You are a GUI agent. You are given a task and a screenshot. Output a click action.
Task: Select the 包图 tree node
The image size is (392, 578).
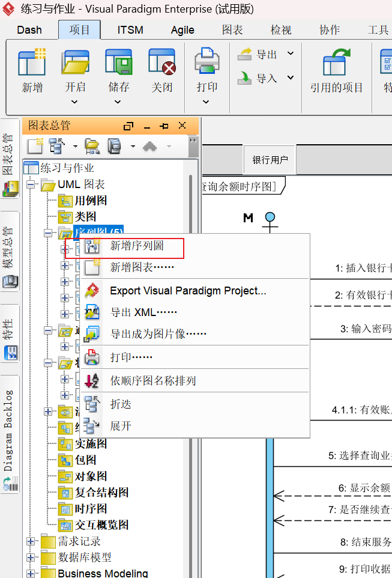coord(85,460)
